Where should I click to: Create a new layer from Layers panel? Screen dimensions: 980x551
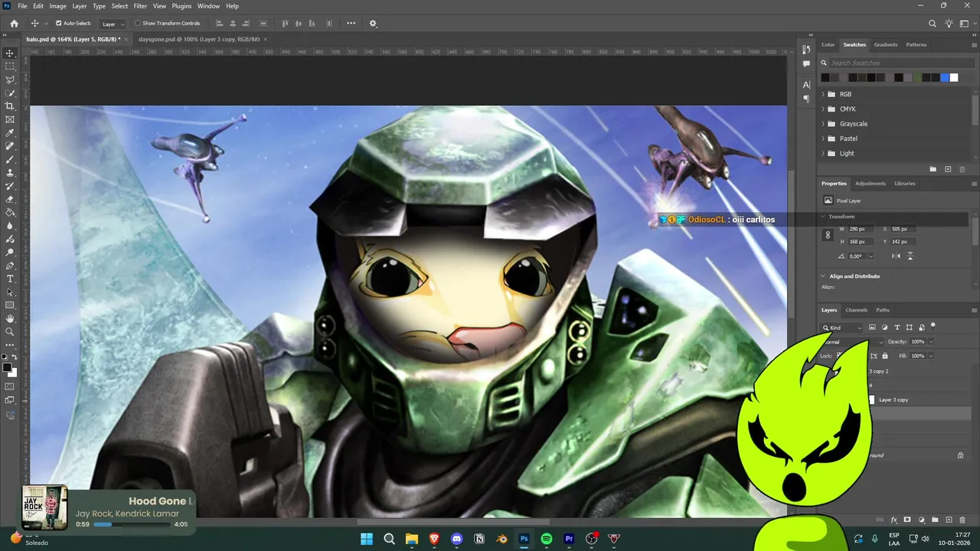coord(949,520)
